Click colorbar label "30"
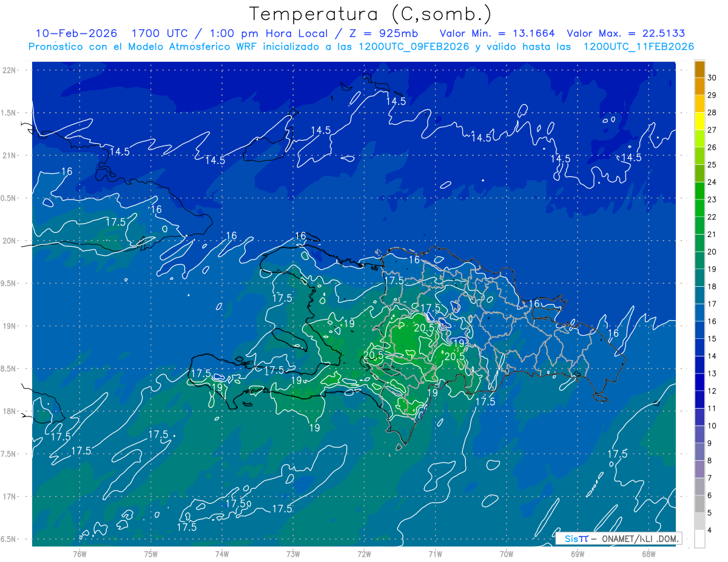The width and height of the screenshot is (728, 562). 712,78
